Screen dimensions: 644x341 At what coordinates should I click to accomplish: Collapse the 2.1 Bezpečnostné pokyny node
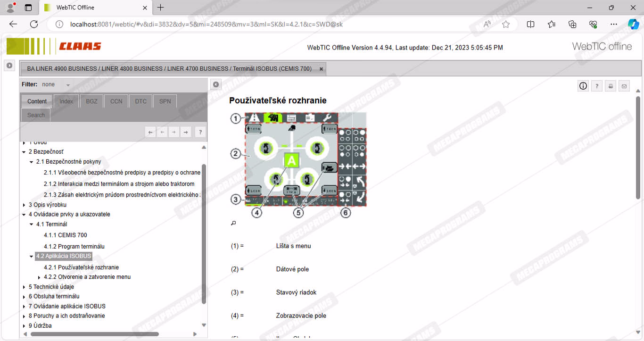32,162
